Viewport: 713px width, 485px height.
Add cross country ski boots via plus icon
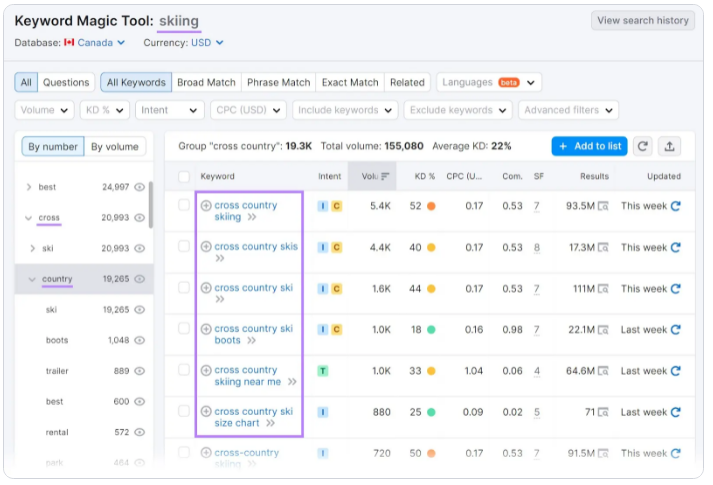[206, 329]
